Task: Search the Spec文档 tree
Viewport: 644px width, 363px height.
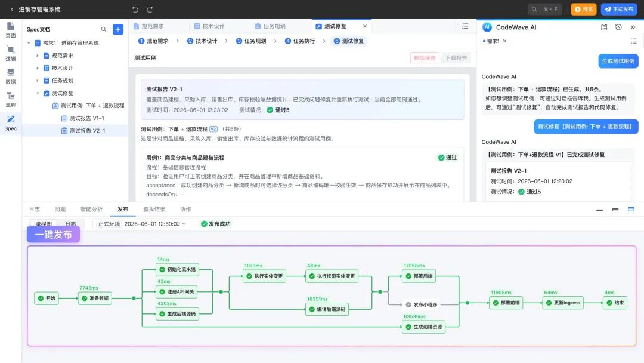Action: (104, 30)
